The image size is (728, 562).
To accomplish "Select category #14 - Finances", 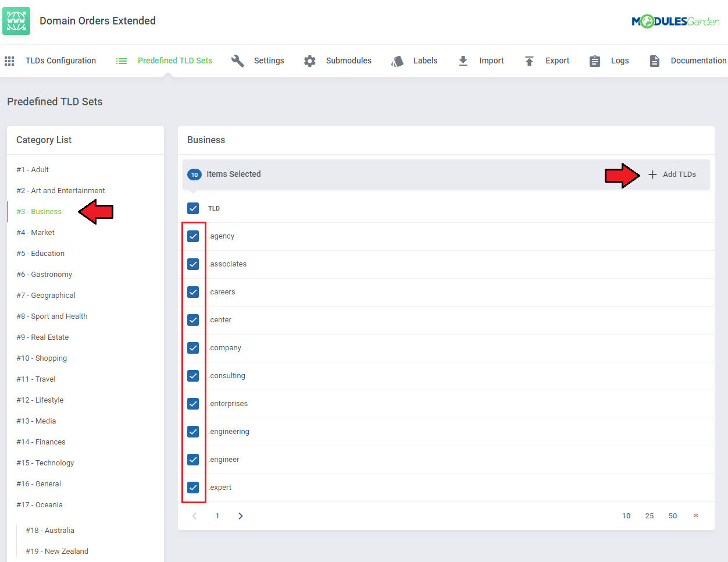I will pyautogui.click(x=41, y=442).
